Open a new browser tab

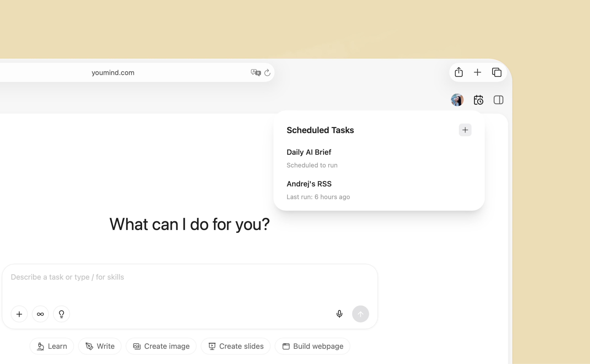click(x=477, y=72)
